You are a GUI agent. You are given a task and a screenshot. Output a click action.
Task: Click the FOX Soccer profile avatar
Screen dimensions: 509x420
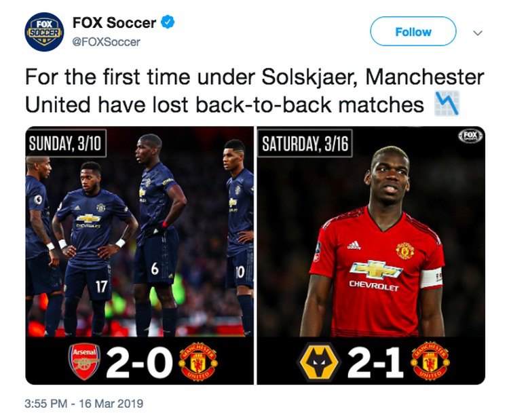(x=44, y=32)
